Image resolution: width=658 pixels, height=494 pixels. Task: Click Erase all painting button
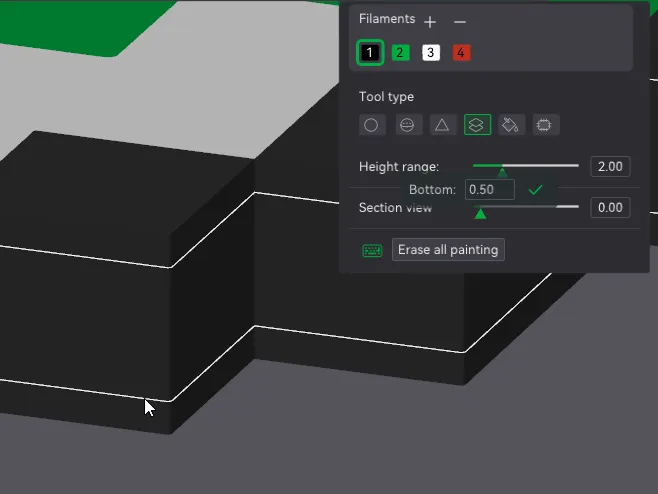click(448, 250)
